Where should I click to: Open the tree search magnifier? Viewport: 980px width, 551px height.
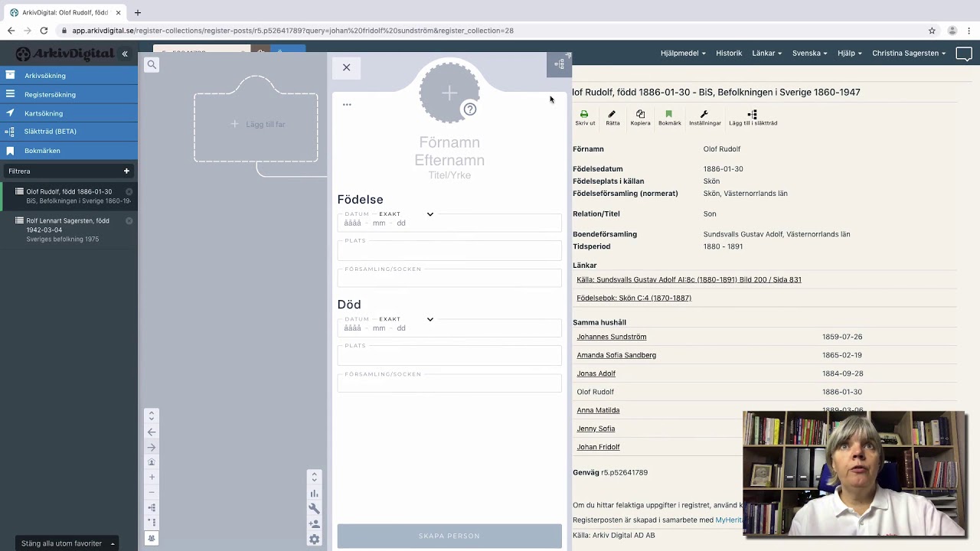pos(152,65)
